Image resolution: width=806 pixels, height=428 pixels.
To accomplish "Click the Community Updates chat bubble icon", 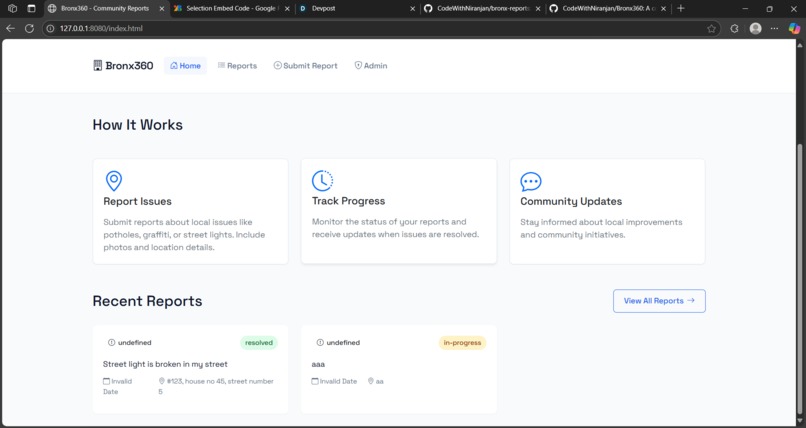I will pyautogui.click(x=530, y=181).
